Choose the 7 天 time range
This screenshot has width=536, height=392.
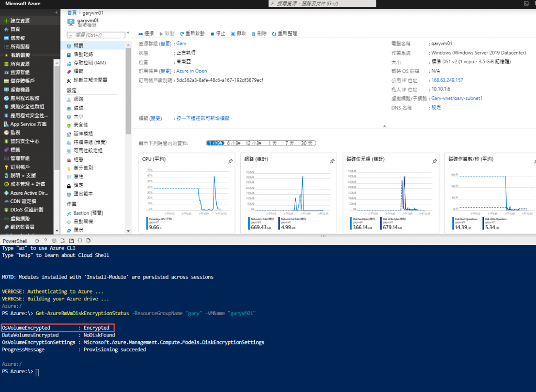289,143
